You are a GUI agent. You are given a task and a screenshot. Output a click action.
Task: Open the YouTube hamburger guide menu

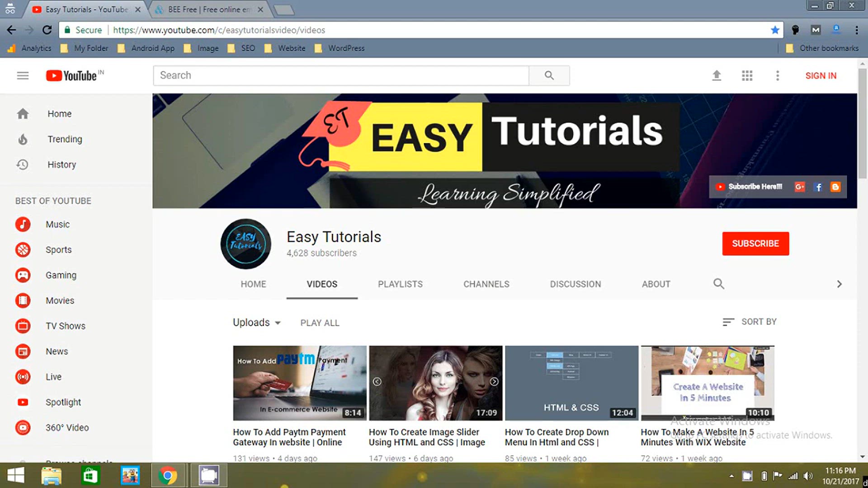tap(23, 75)
